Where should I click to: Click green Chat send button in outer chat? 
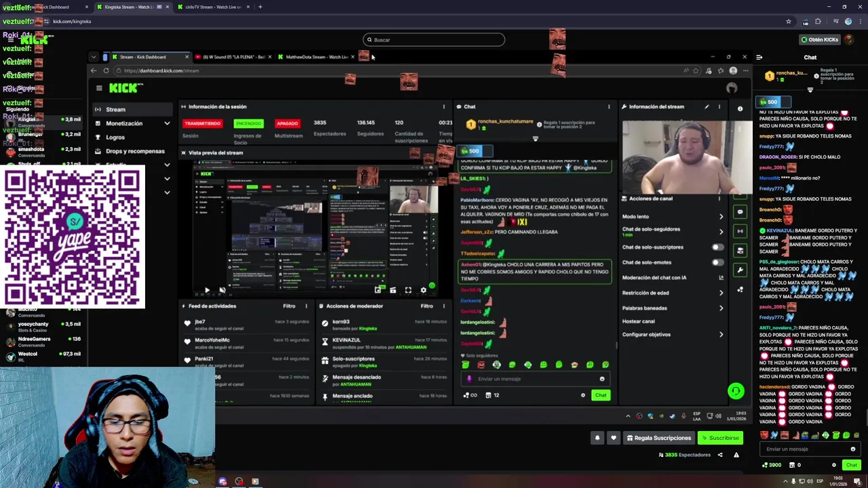point(852,465)
